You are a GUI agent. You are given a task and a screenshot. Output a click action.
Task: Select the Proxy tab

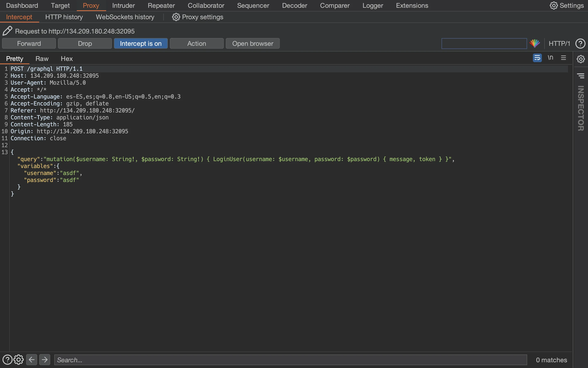point(91,5)
